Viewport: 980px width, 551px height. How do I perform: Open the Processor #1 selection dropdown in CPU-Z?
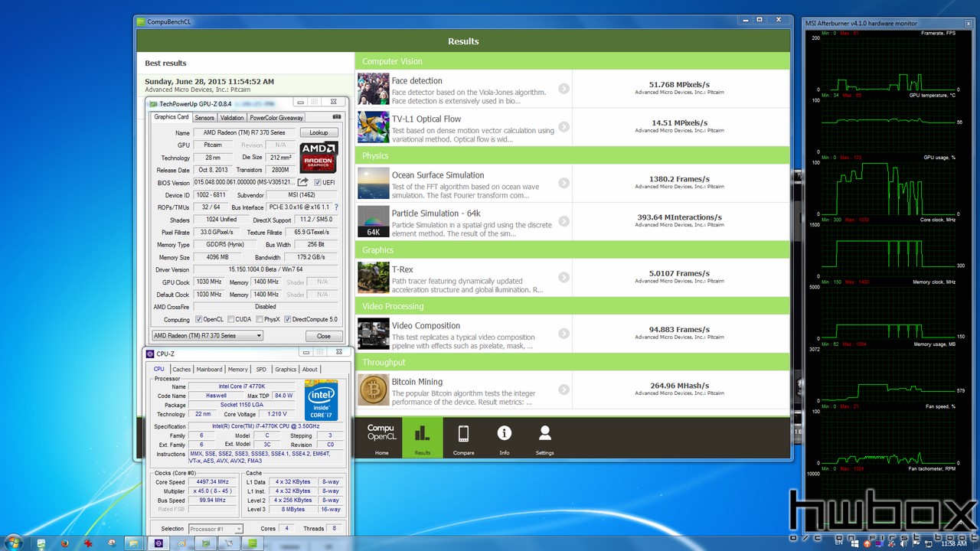pos(215,529)
